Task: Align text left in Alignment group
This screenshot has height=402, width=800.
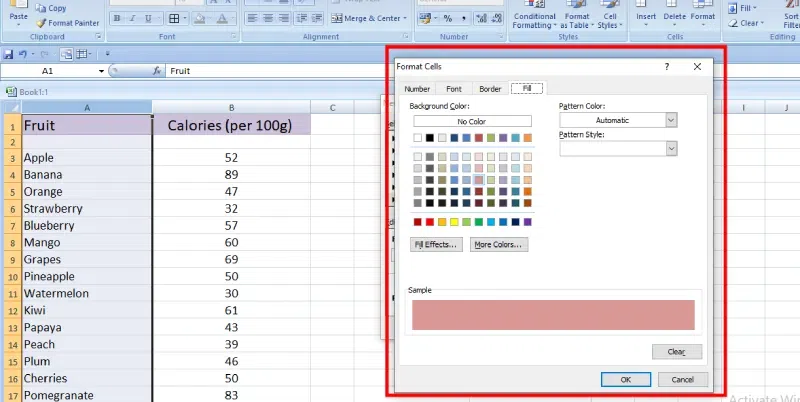Action: point(252,18)
